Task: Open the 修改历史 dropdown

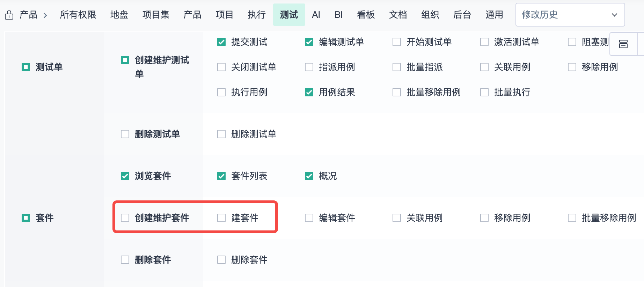Action: click(x=570, y=15)
